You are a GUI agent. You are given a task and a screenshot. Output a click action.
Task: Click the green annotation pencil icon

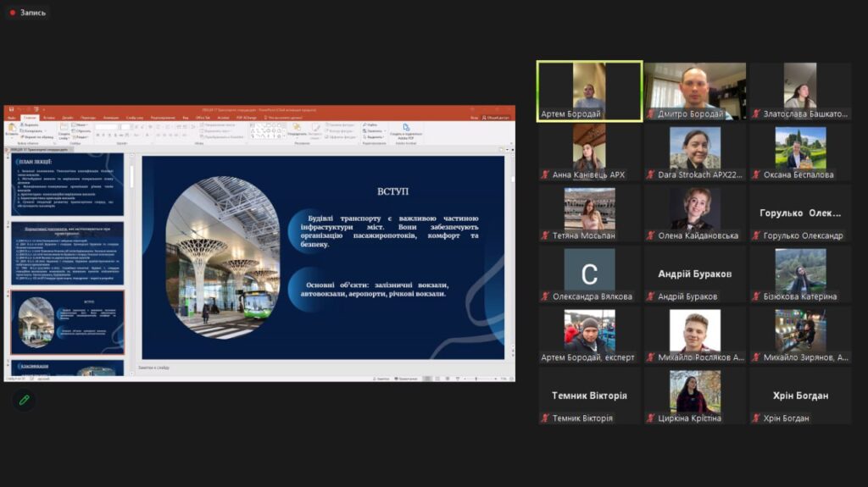25,400
